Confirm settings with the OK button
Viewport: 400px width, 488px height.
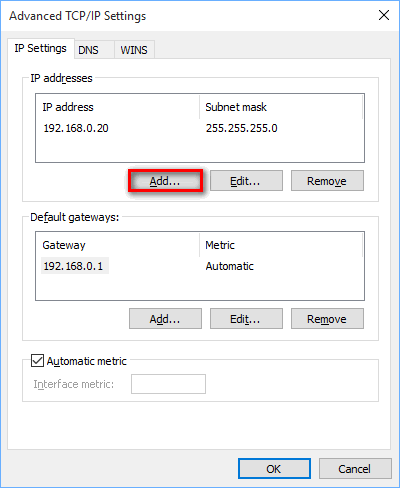click(x=274, y=469)
